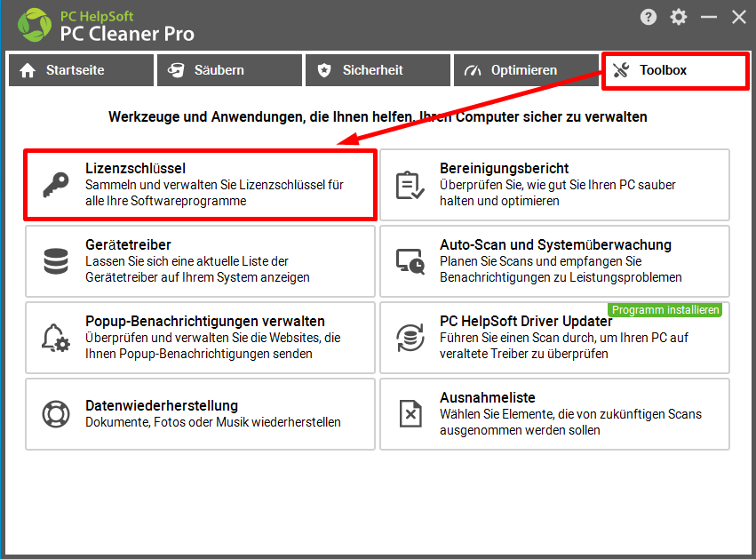Click the database icon for Gerätetreiber

pos(56,261)
